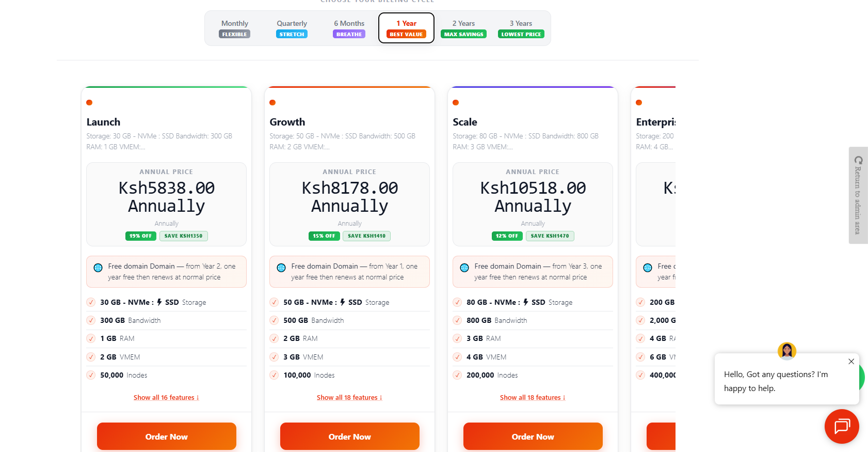Order the Launch plan now
Screen dimensions: 868x452
(166, 437)
